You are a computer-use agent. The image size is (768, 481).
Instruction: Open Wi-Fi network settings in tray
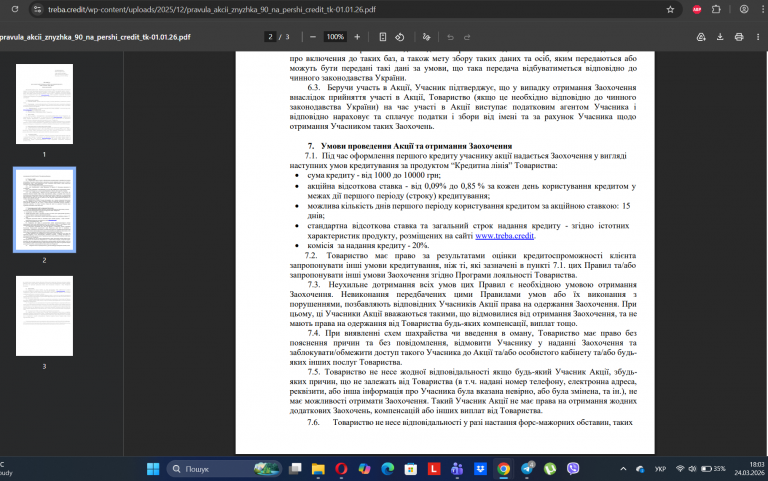(x=680, y=469)
